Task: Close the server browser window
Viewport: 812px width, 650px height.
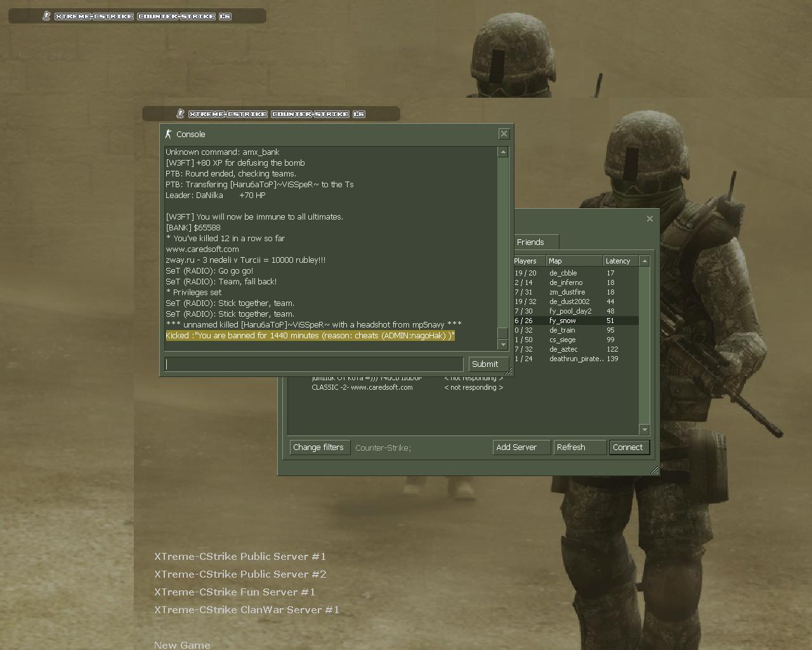Action: [650, 218]
